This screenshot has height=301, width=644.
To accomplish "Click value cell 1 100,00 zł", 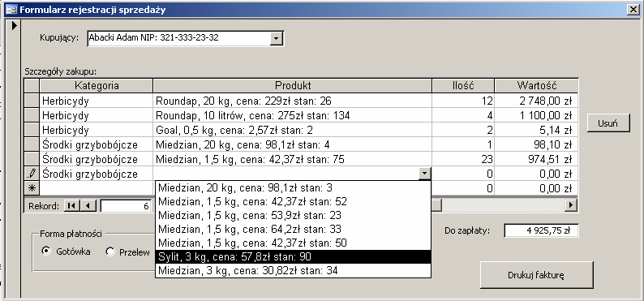I will (536, 115).
